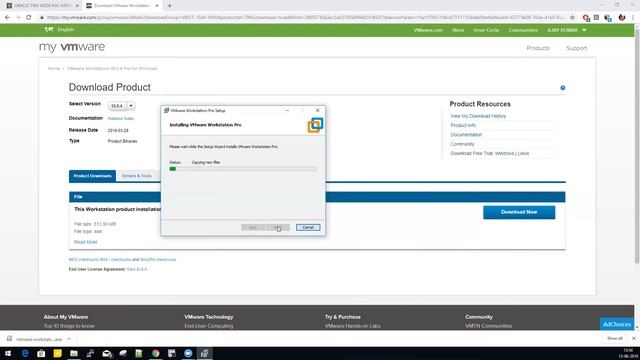640x360 pixels.
Task: Open the View EULA link
Action: 137,269
